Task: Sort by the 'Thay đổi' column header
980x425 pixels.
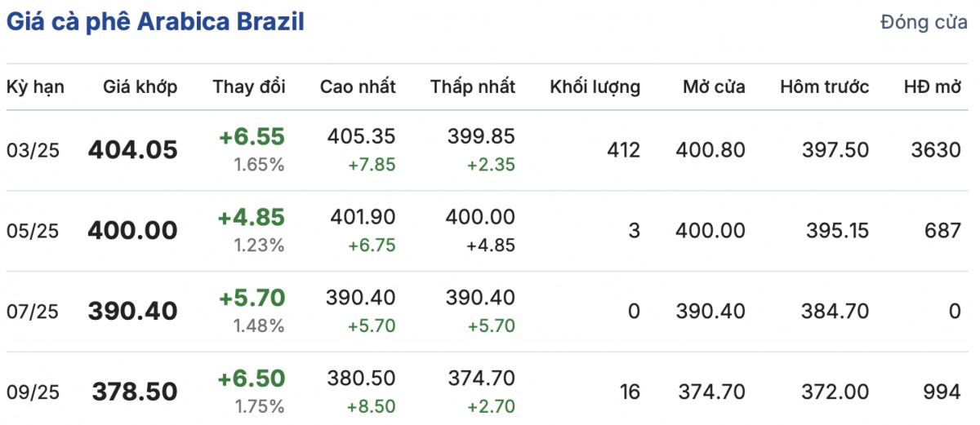Action: pyautogui.click(x=249, y=87)
